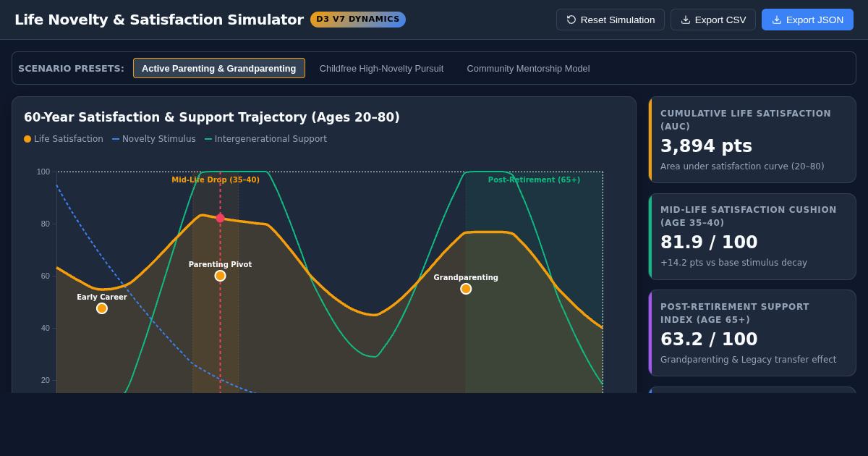This screenshot has width=868, height=456.
Task: Click the Mid-Life Drop (35–40) label
Action: pos(216,180)
